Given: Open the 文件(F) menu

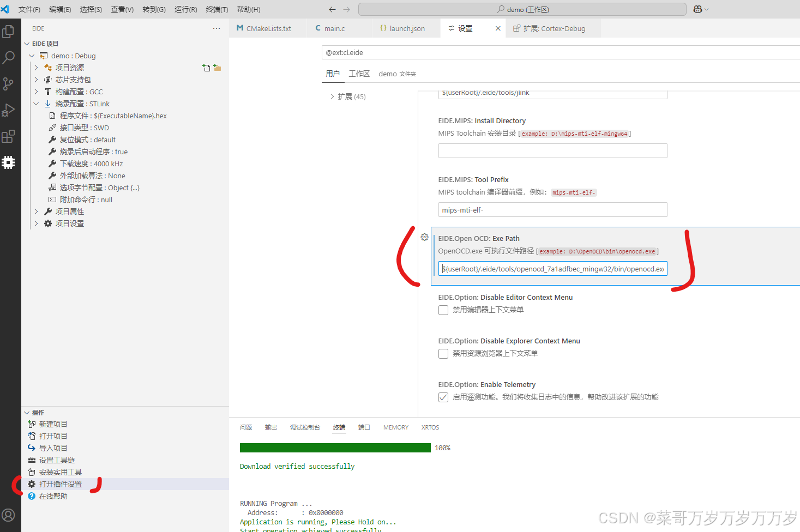Looking at the screenshot, I should click(x=29, y=9).
